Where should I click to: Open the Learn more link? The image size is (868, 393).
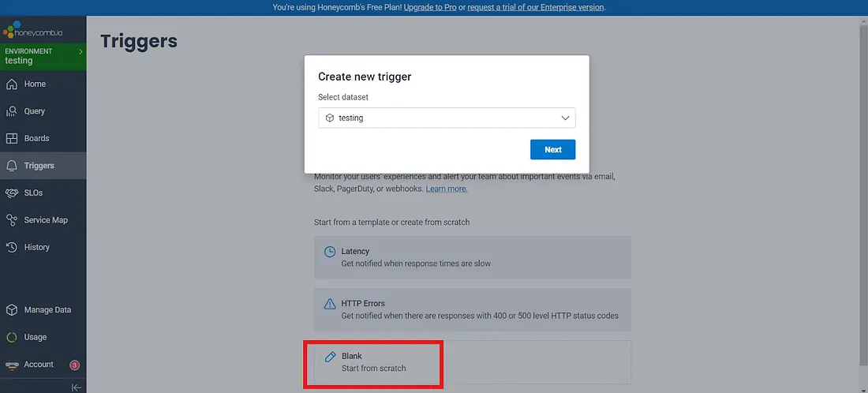pos(447,189)
